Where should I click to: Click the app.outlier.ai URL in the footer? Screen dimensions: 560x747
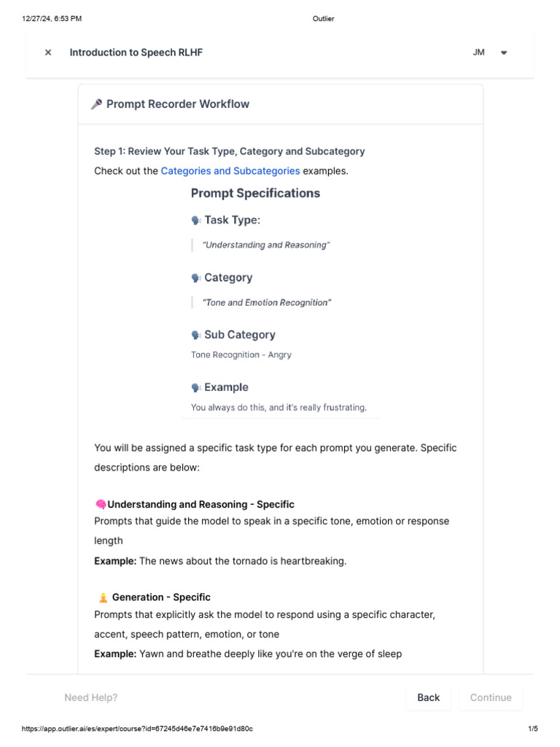tap(137, 729)
